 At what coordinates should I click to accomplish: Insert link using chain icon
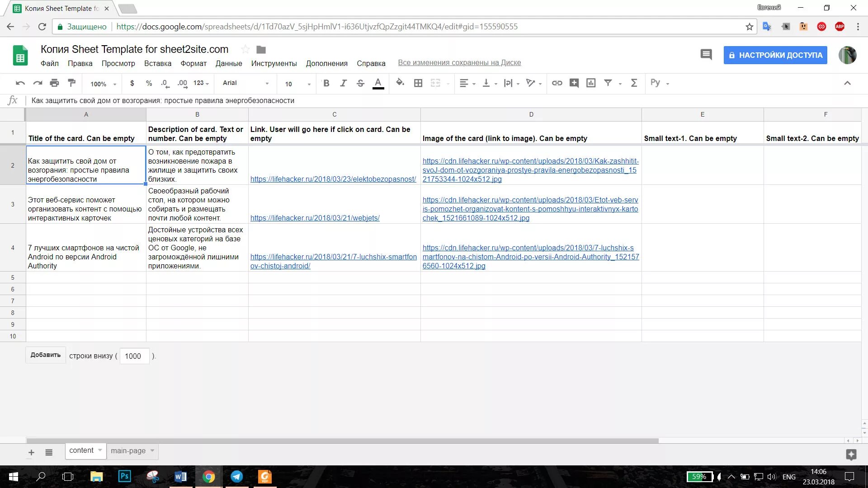[557, 83]
